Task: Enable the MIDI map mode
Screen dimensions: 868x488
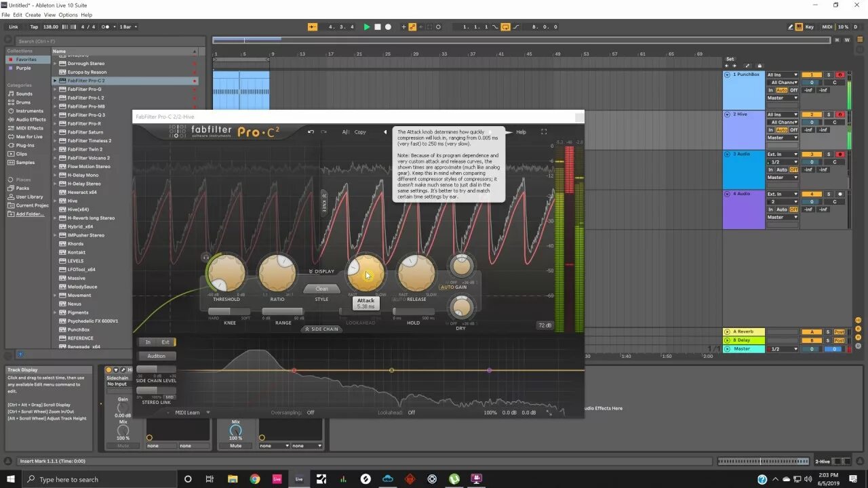Action: [827, 27]
